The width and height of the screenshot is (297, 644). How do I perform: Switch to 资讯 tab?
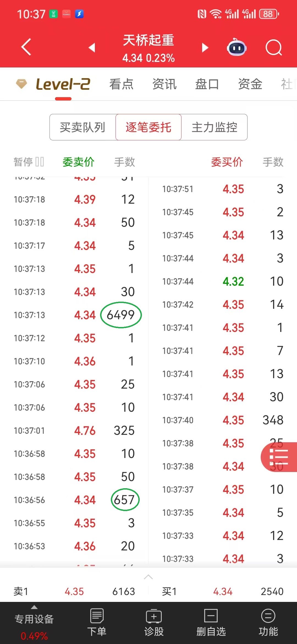(164, 84)
